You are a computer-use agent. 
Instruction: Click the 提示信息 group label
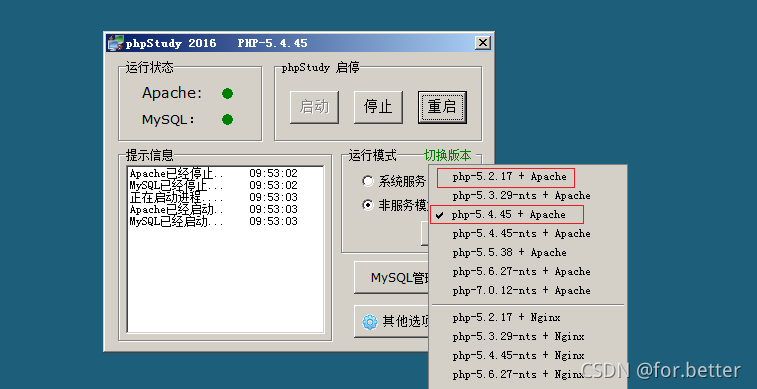point(149,155)
